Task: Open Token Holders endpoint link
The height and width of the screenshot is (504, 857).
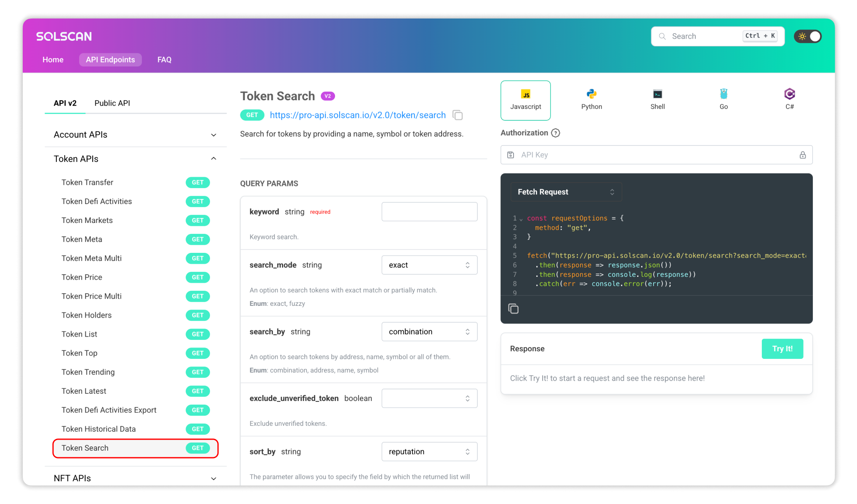Action: 87,315
